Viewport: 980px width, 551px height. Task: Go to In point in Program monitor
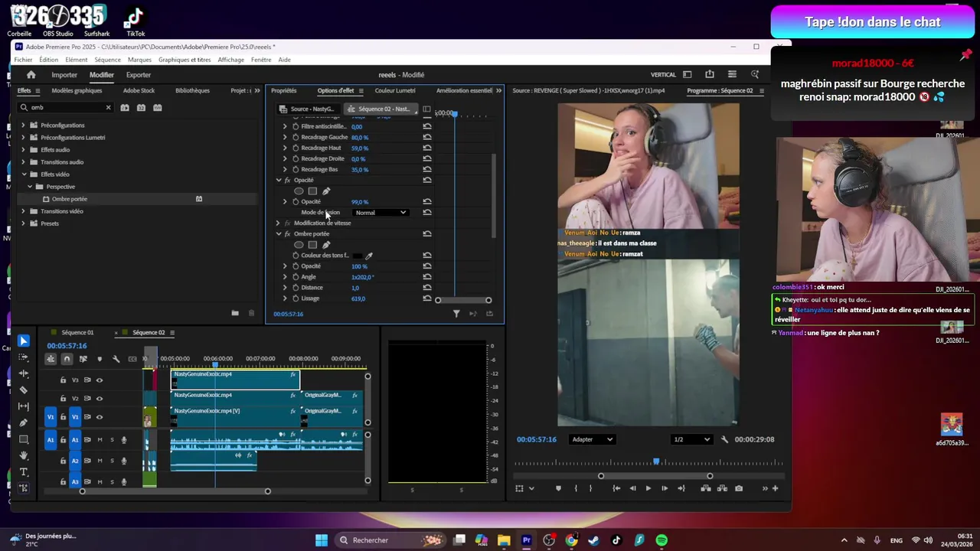[x=616, y=488]
